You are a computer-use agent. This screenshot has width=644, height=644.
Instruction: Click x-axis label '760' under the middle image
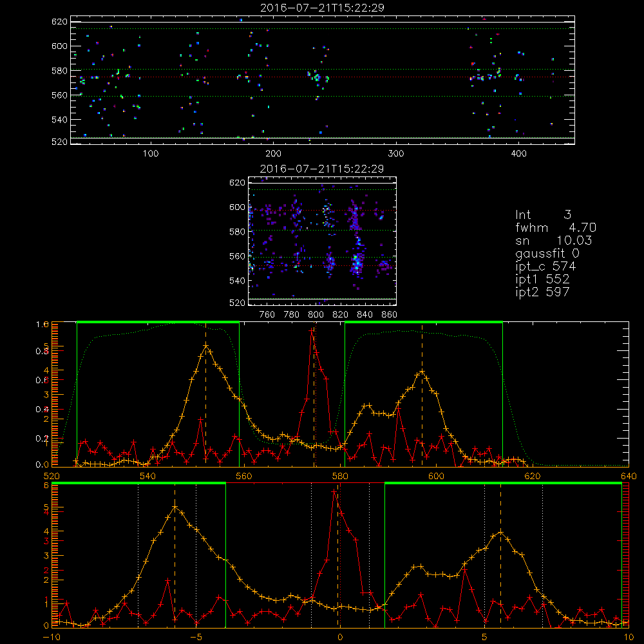(267, 315)
